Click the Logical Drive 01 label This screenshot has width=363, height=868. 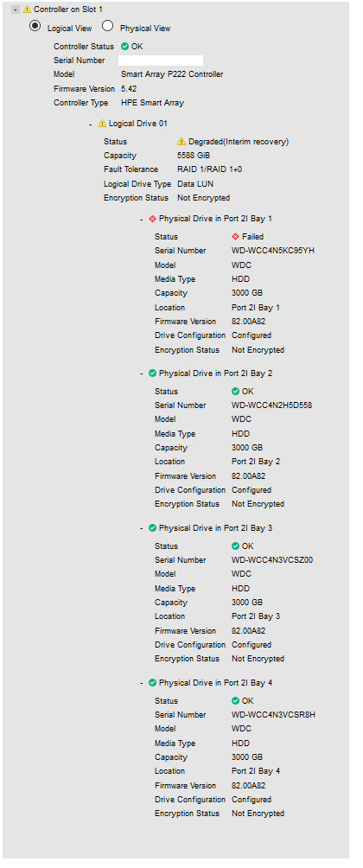coord(137,124)
